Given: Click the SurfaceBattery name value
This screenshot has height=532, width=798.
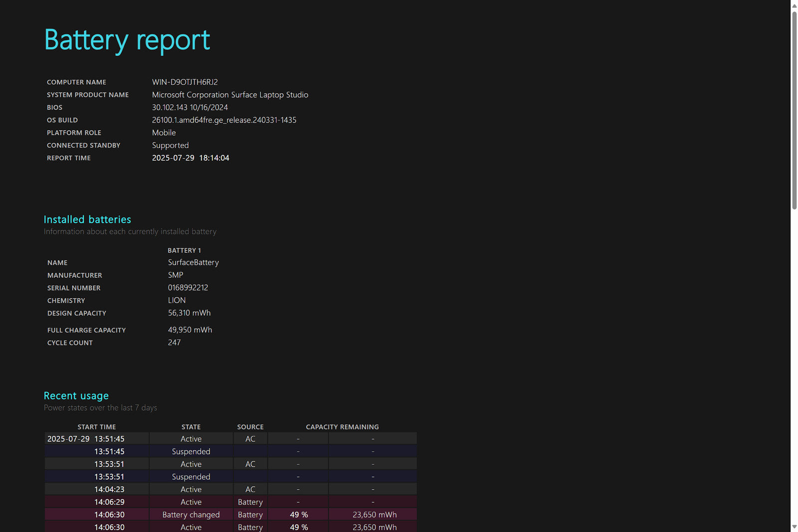Looking at the screenshot, I should tap(194, 262).
